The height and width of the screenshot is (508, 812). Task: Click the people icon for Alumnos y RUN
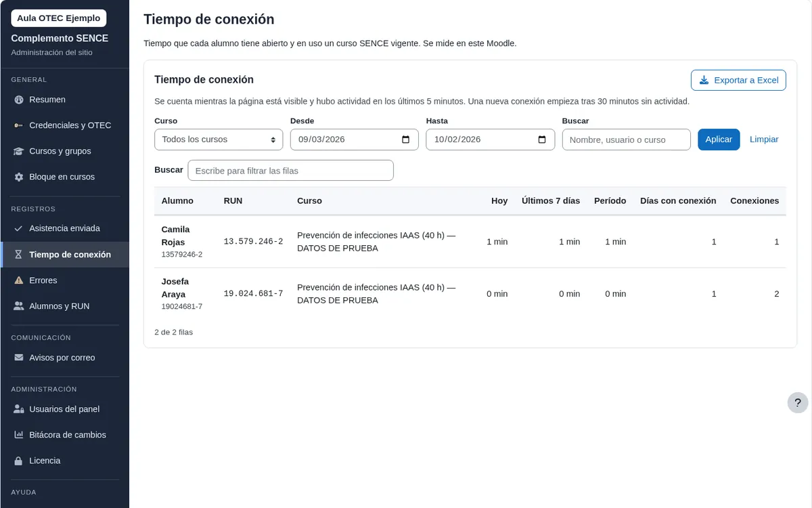click(19, 306)
